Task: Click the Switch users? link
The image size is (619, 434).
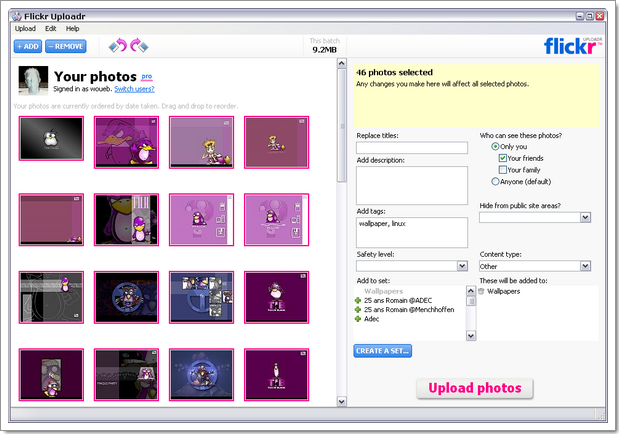Action: pos(134,89)
